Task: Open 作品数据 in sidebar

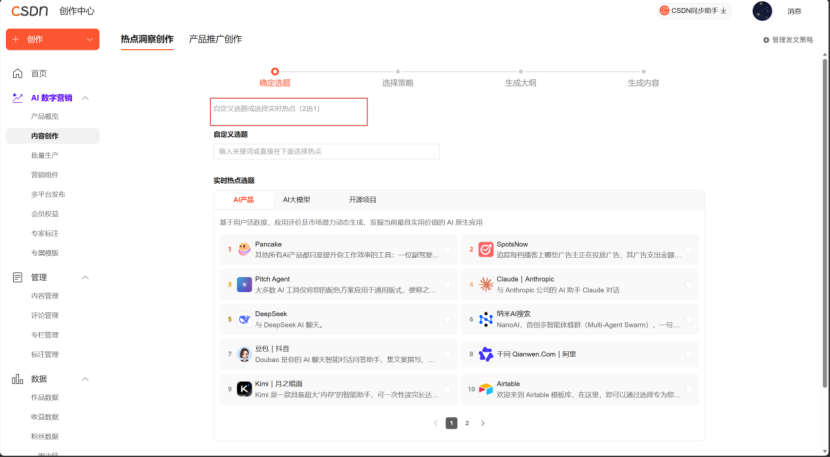Action: pyautogui.click(x=44, y=398)
